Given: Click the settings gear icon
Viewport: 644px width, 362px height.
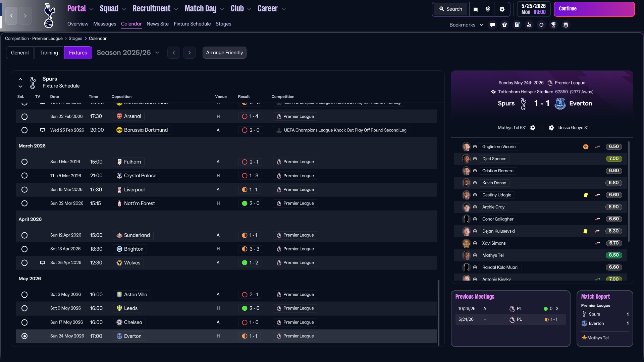Looking at the screenshot, I should [x=502, y=9].
